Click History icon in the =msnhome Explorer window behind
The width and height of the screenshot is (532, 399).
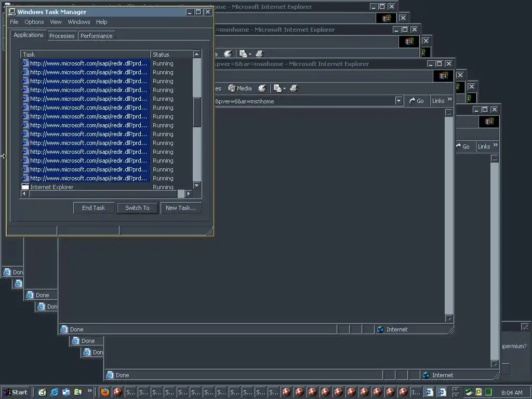(x=228, y=54)
